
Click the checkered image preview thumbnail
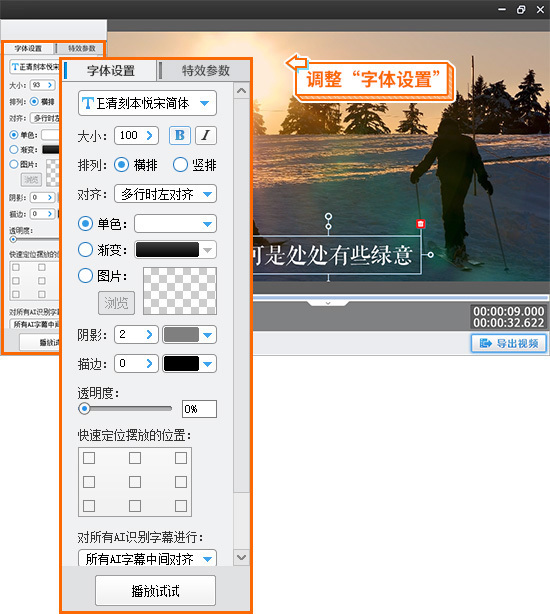click(180, 291)
